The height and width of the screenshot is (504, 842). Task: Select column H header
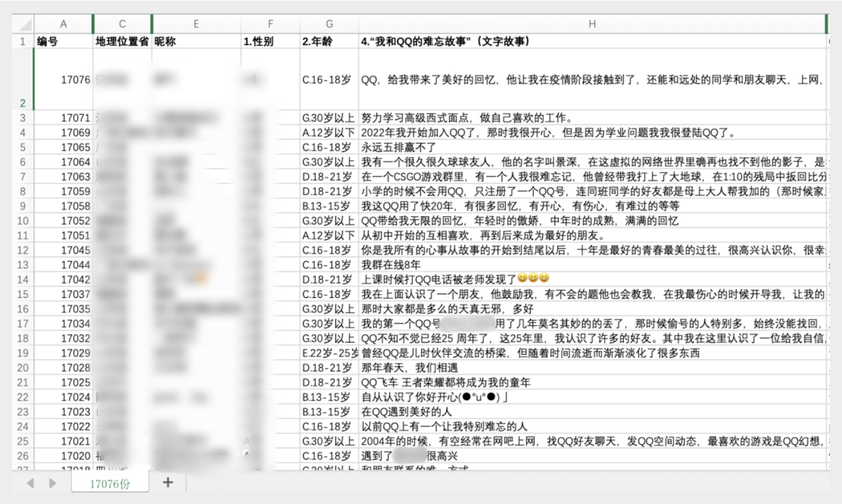click(x=592, y=24)
